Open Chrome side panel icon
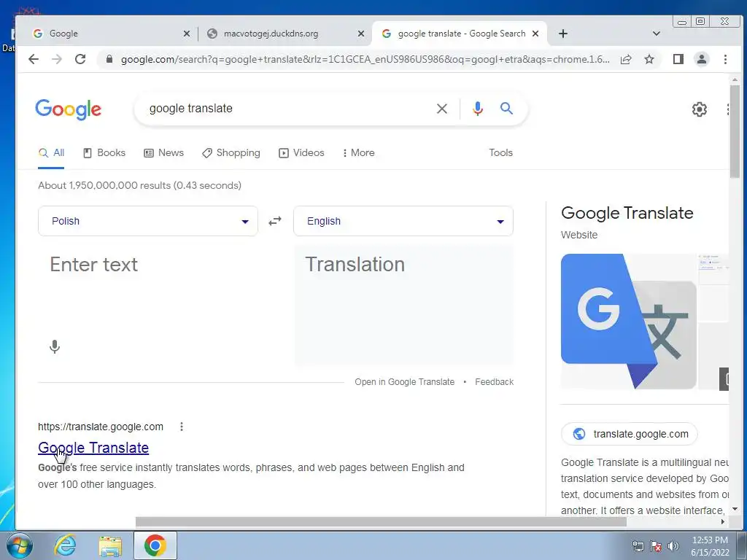This screenshot has width=747, height=560. pos(678,59)
